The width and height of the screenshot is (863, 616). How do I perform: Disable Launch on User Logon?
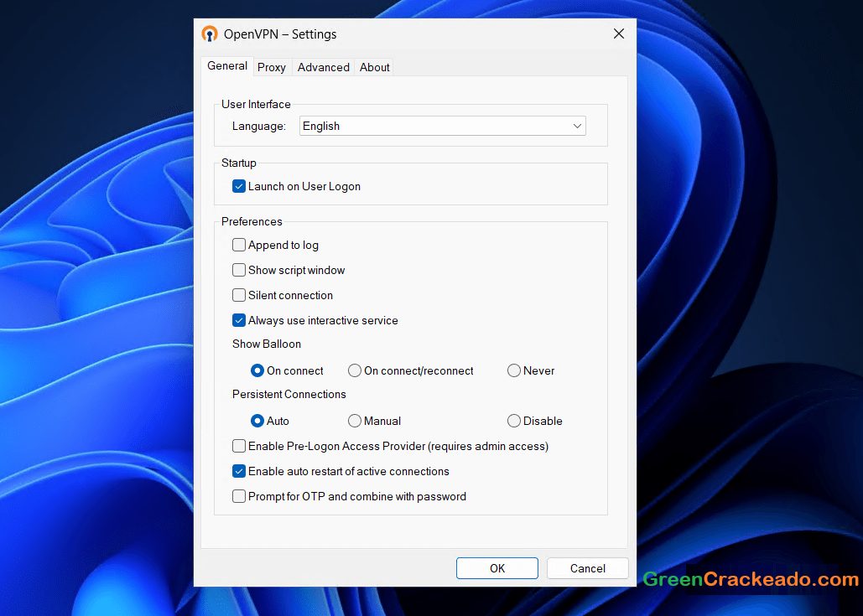click(239, 186)
